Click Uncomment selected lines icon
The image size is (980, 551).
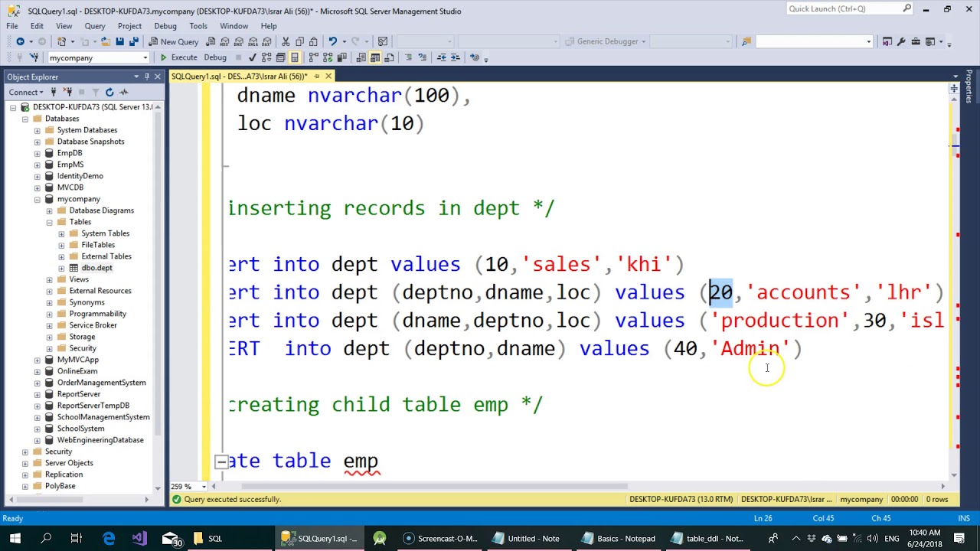click(422, 57)
